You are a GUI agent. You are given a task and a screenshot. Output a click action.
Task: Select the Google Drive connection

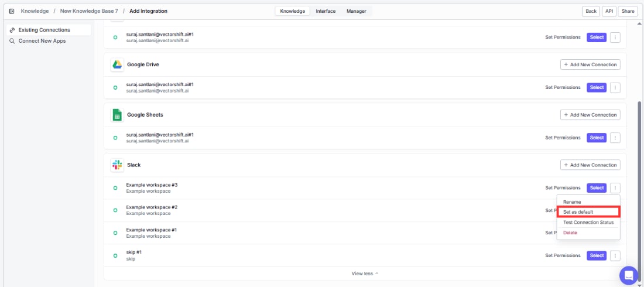597,88
